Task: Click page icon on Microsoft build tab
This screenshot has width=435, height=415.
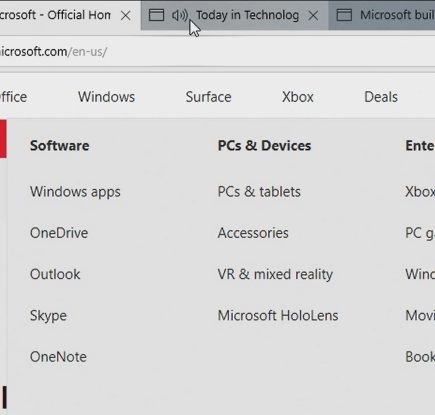Action: [x=344, y=15]
